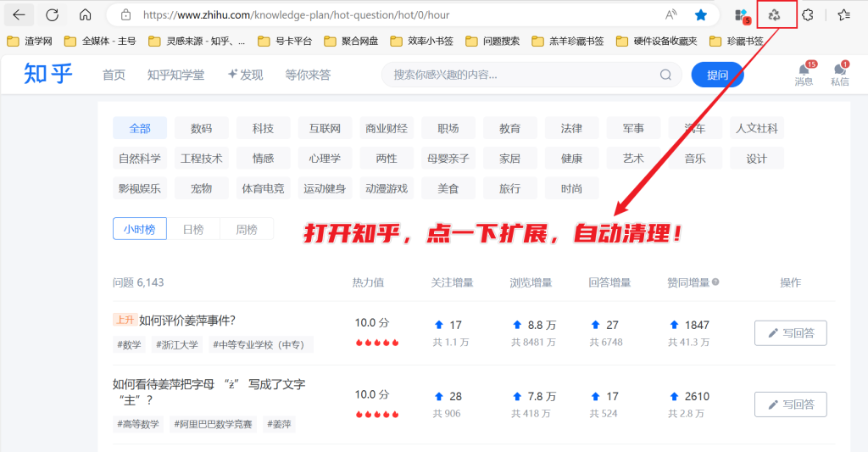Select the 数码 category filter
This screenshot has width=868, height=452.
[x=202, y=128]
